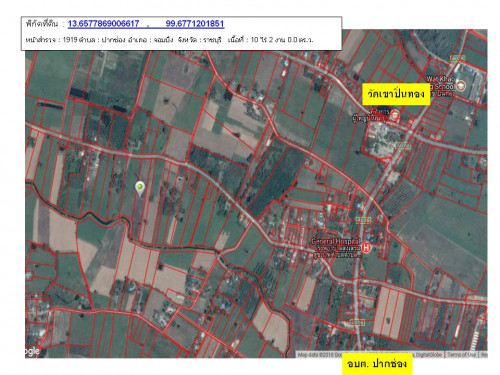Click the road number badge near อบต. ปากช่อง
This screenshot has width=500, height=375.
coord(357,322)
